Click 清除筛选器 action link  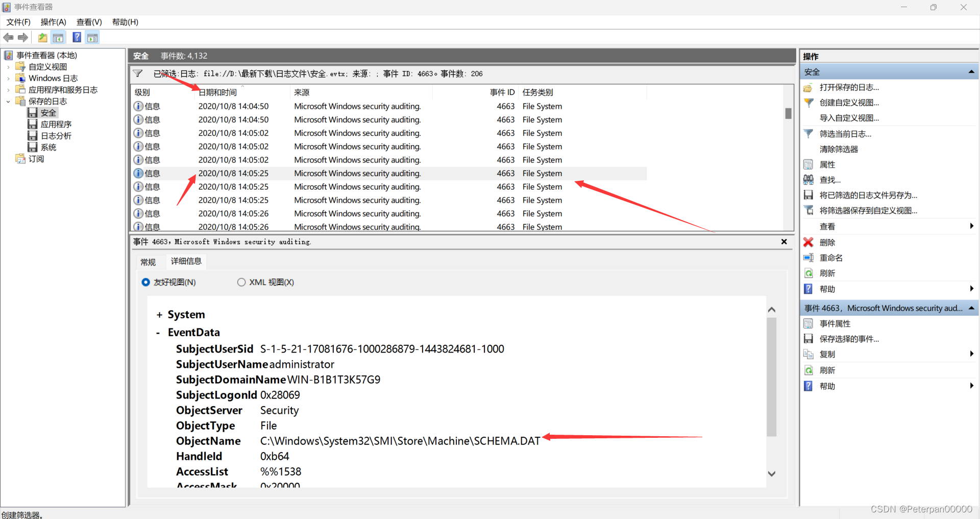click(x=839, y=149)
